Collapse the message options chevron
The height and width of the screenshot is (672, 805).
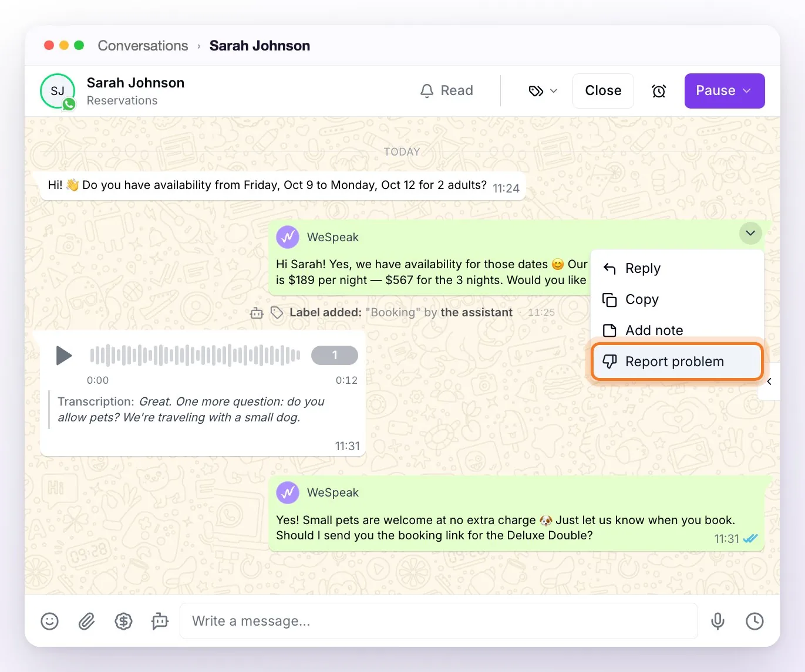(x=750, y=233)
